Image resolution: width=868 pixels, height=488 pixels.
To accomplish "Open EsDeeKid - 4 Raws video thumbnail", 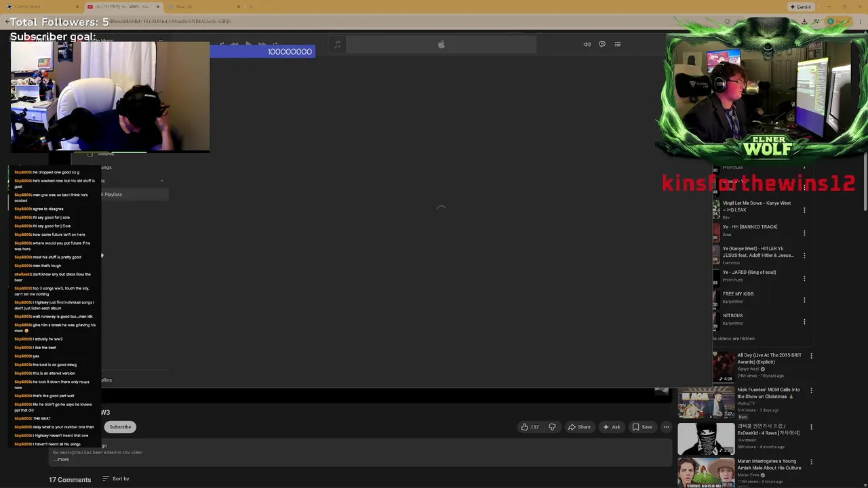I will (706, 438).
